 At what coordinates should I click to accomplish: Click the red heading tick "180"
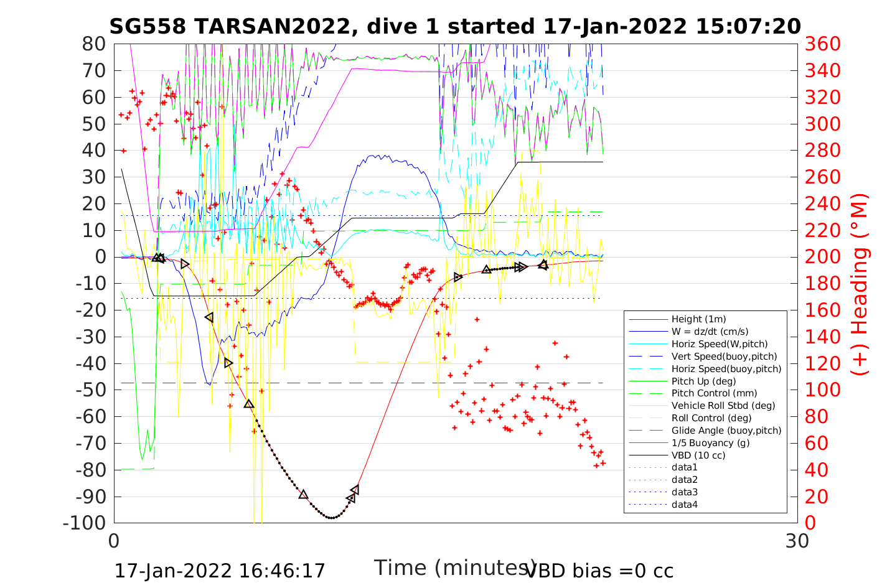[823, 283]
